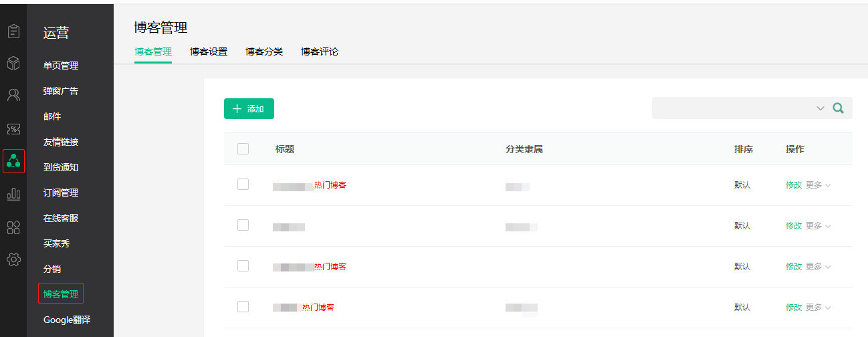Open the products box icon in sidebar
868x337 pixels.
[13, 64]
